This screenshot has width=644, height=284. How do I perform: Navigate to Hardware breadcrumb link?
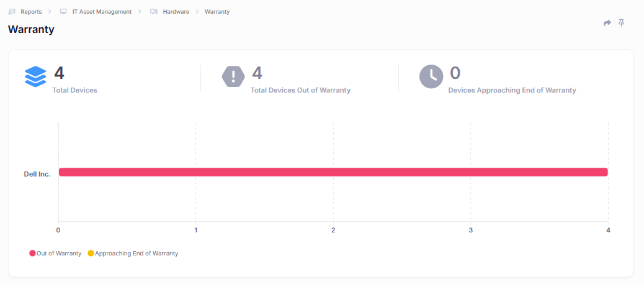click(176, 12)
